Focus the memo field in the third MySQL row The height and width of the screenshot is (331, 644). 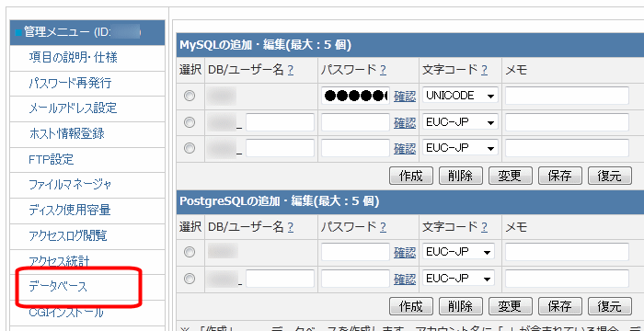point(568,147)
